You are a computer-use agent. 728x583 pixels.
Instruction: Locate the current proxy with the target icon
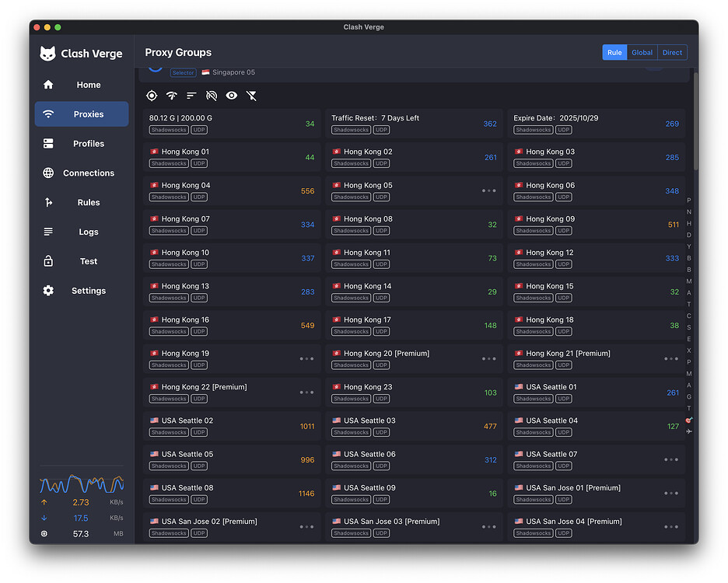[152, 96]
